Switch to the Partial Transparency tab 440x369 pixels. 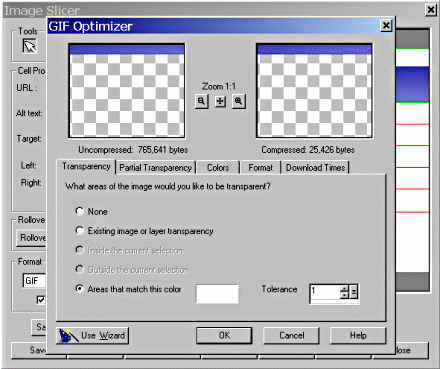[x=156, y=168]
